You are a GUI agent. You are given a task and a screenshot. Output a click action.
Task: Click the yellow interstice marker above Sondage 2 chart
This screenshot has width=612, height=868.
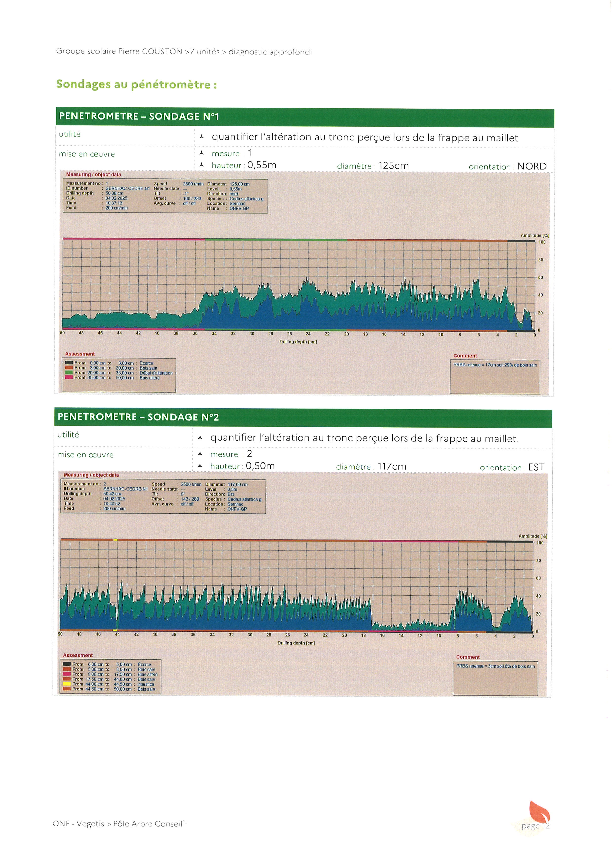(x=115, y=540)
